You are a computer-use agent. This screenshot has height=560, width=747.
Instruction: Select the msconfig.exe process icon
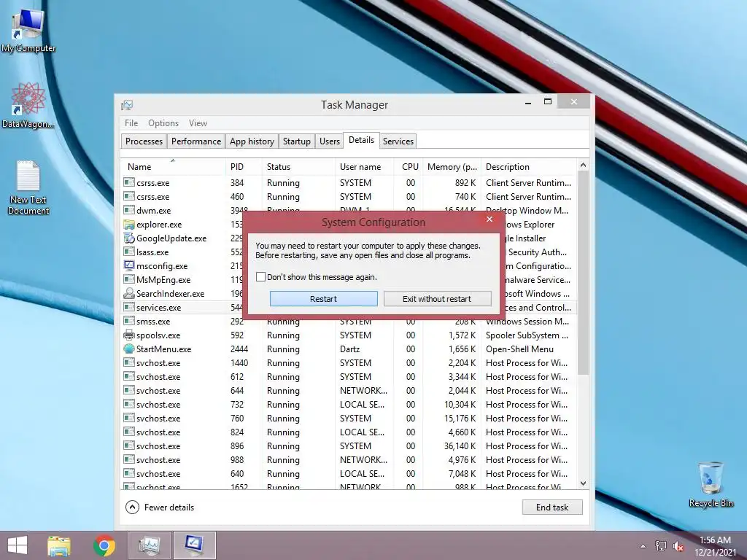click(128, 265)
